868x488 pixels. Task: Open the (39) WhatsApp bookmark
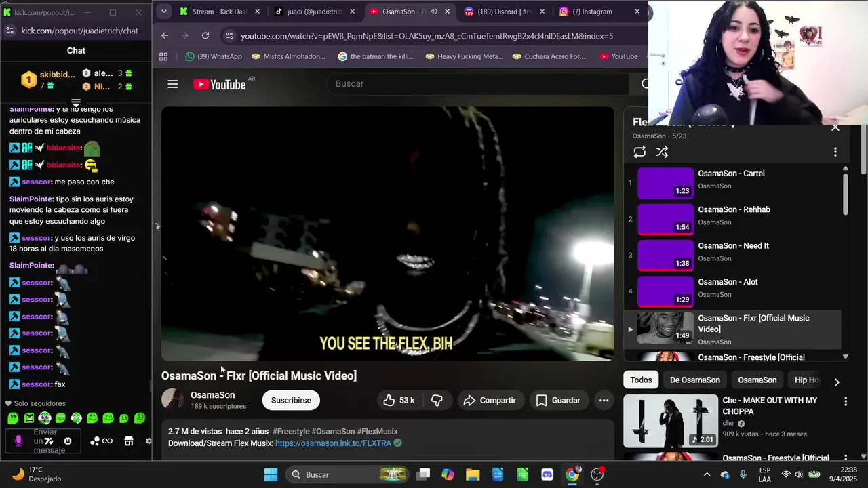pyautogui.click(x=214, y=56)
